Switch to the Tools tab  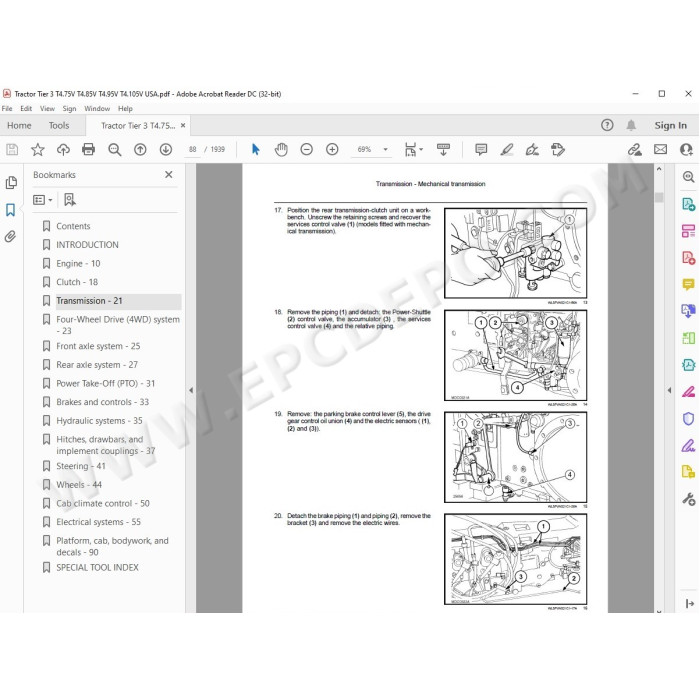pyautogui.click(x=59, y=125)
